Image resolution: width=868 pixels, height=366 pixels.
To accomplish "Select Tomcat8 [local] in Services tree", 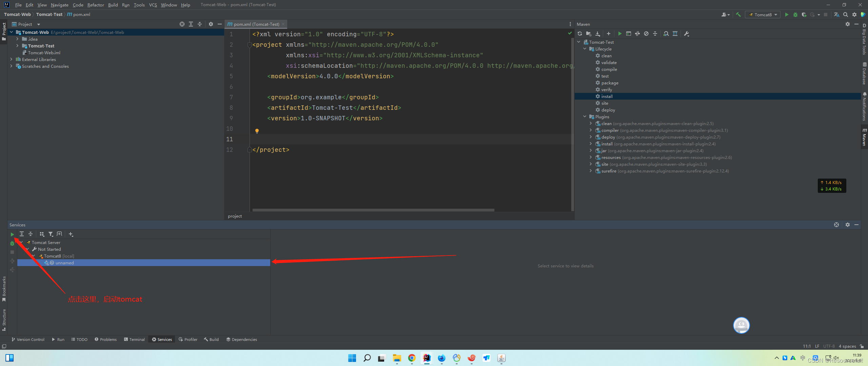I will (59, 256).
